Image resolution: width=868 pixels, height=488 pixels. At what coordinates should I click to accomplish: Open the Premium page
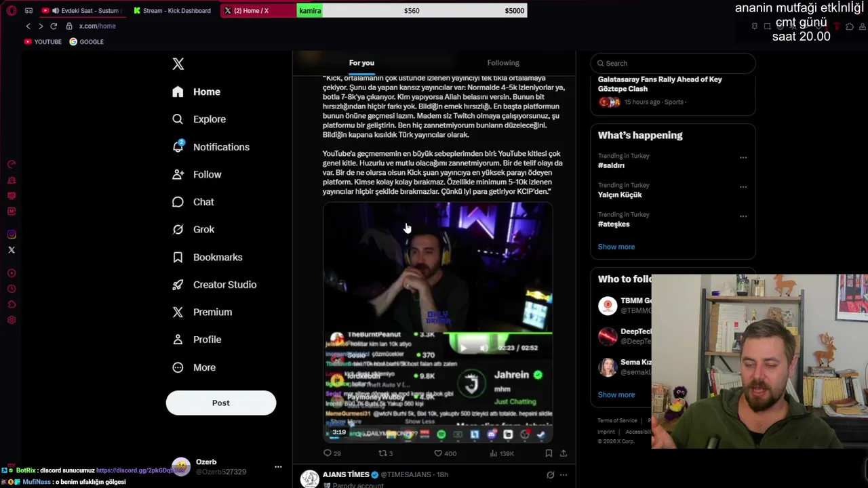click(202, 312)
